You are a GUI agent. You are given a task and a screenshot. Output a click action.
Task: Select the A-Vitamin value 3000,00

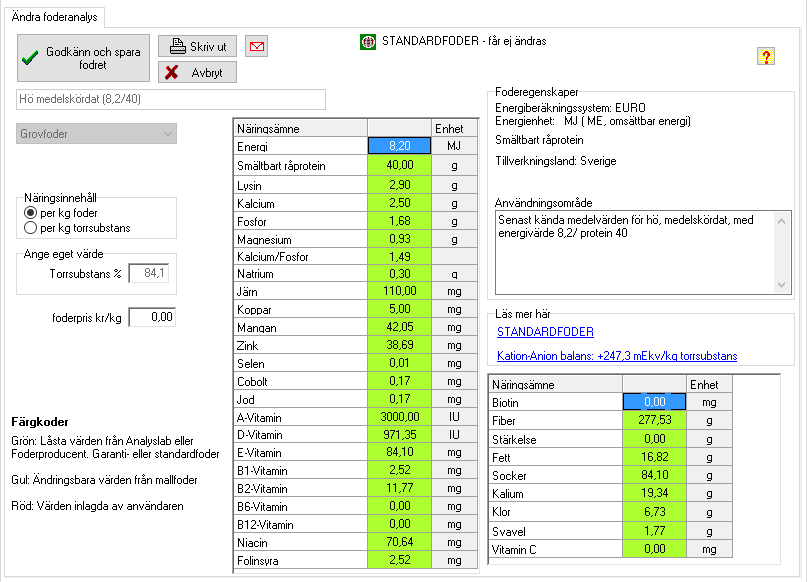pos(399,417)
